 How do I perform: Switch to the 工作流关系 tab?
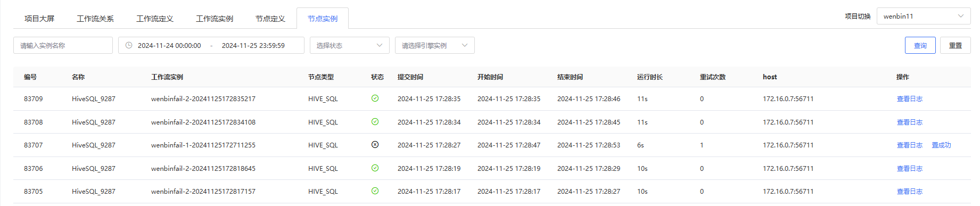coord(95,19)
